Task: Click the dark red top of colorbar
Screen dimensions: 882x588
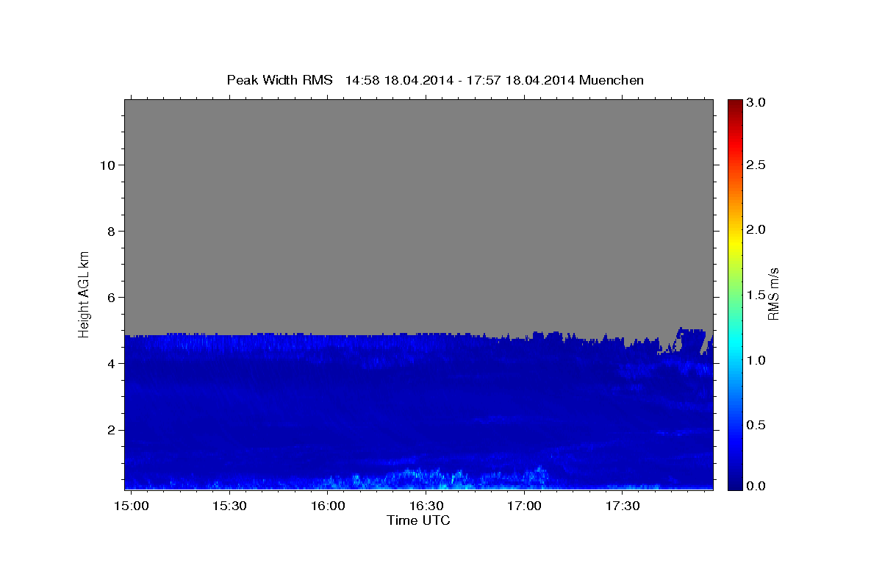Action: [x=734, y=105]
